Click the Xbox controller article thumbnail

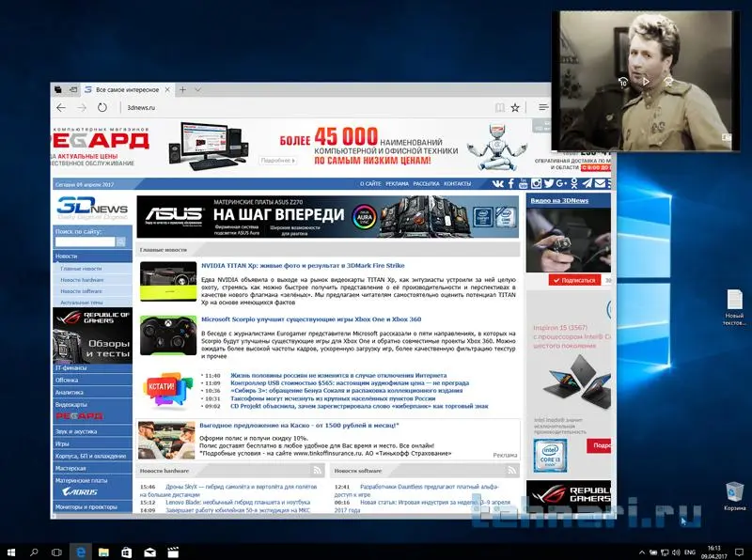(x=168, y=335)
